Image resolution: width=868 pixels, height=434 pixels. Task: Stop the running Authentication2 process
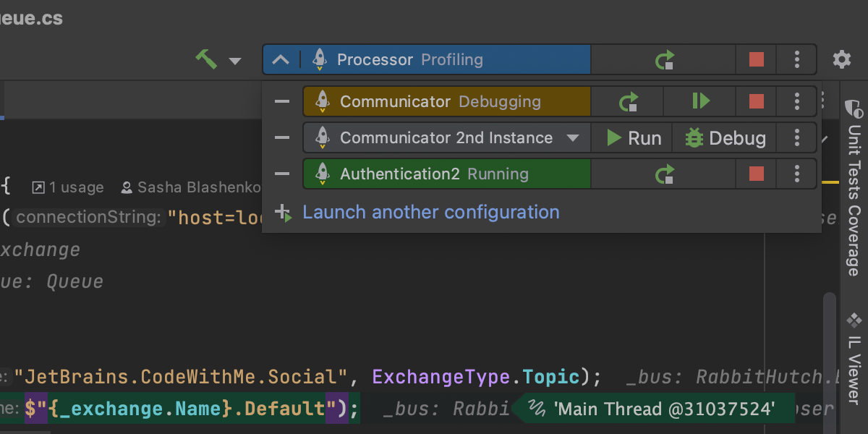pyautogui.click(x=757, y=174)
